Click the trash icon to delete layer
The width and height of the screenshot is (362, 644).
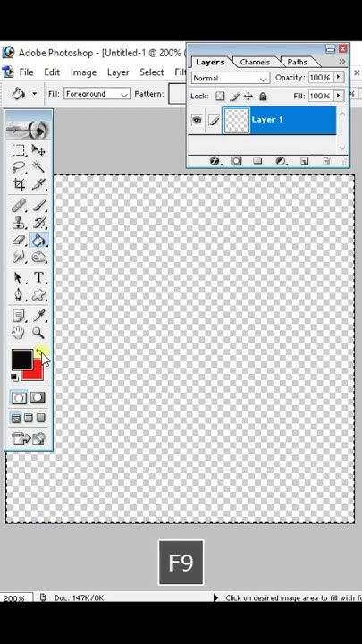coord(326,161)
